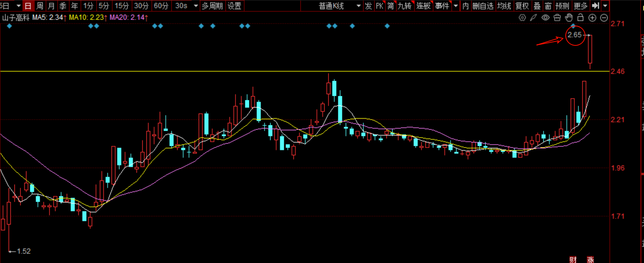The image size is (644, 263).
Task: Open the chart settings gear icon
Action: pyautogui.click(x=522, y=17)
